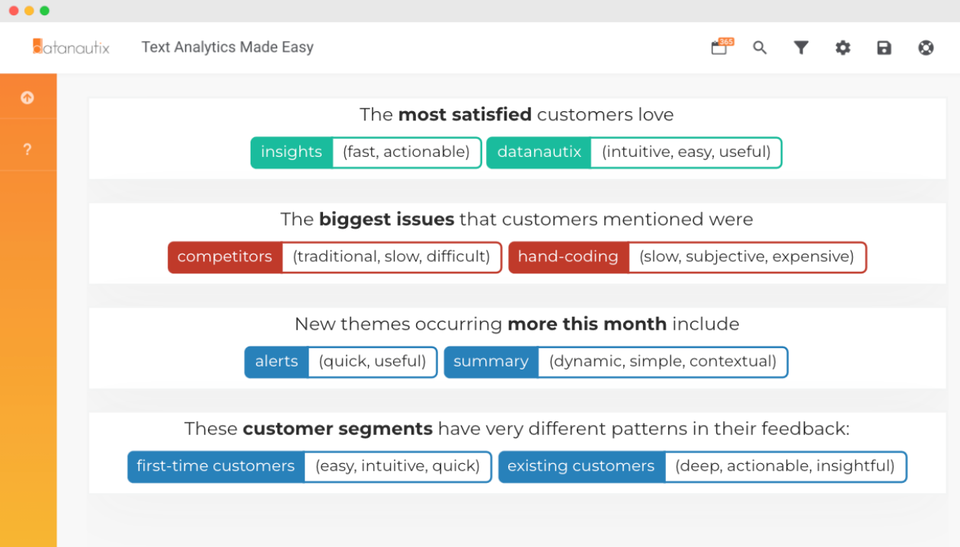Open the blue "summary" theme tag
The height and width of the screenshot is (547, 960).
491,362
